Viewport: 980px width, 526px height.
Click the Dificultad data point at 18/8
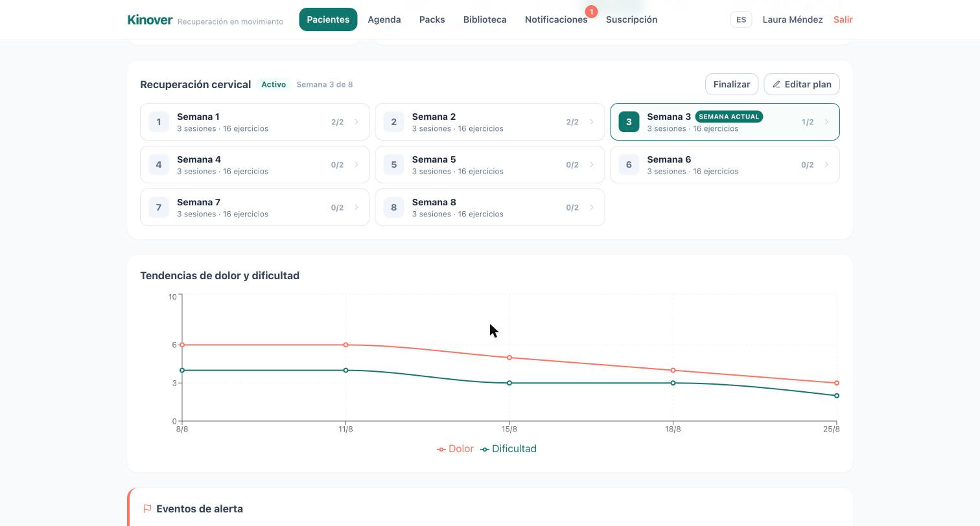coord(673,383)
